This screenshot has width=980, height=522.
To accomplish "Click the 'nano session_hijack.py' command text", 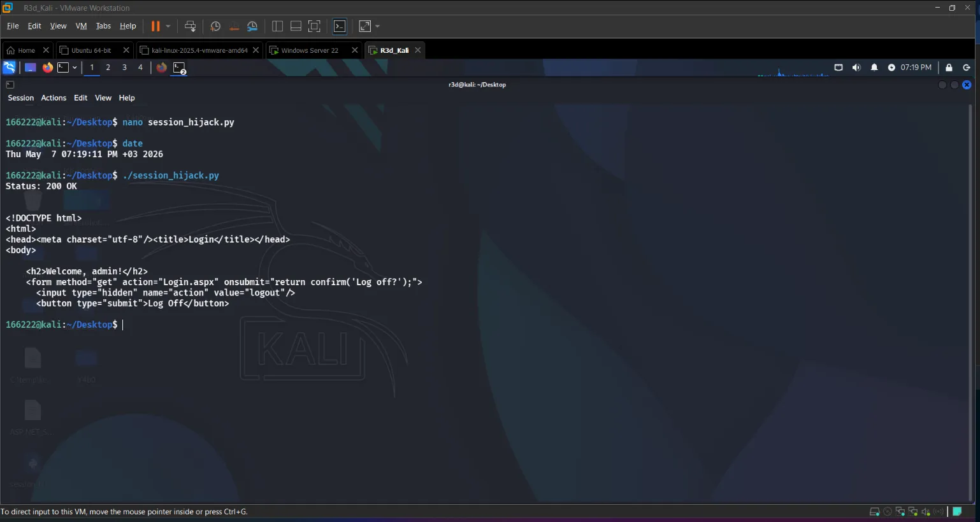I will pos(178,122).
